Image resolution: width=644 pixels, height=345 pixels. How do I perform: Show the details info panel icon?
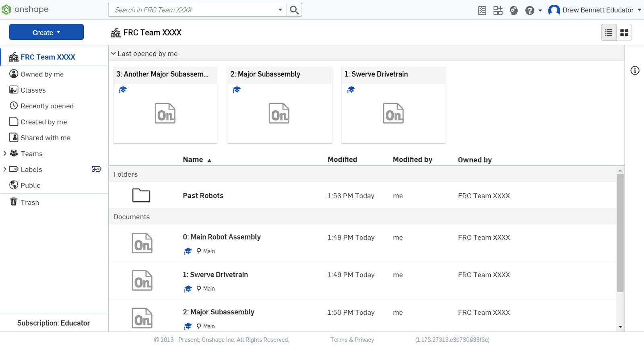[635, 71]
